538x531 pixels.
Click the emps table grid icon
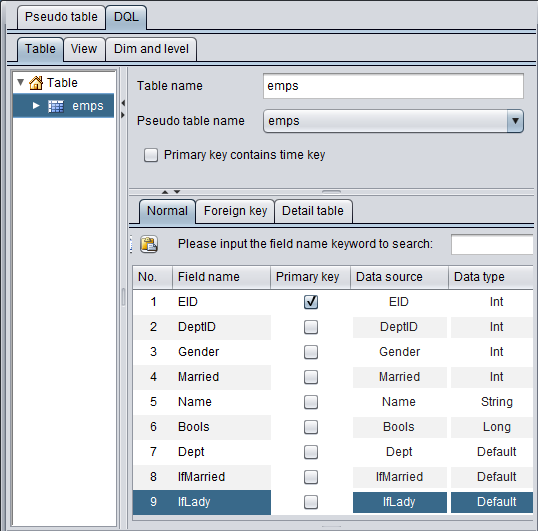pos(56,106)
